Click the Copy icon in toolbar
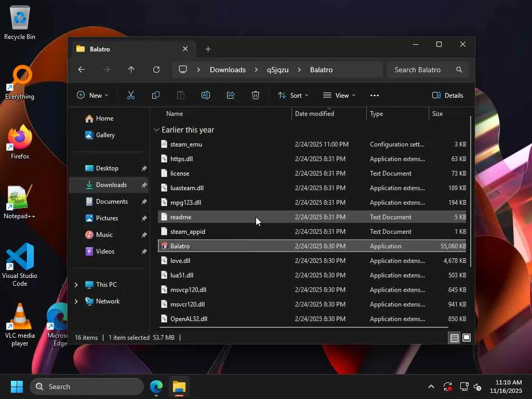The width and height of the screenshot is (532, 399). coord(156,96)
